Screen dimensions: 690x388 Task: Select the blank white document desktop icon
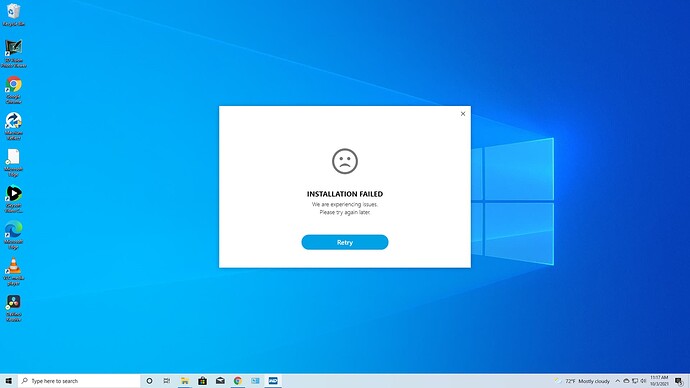point(13,162)
